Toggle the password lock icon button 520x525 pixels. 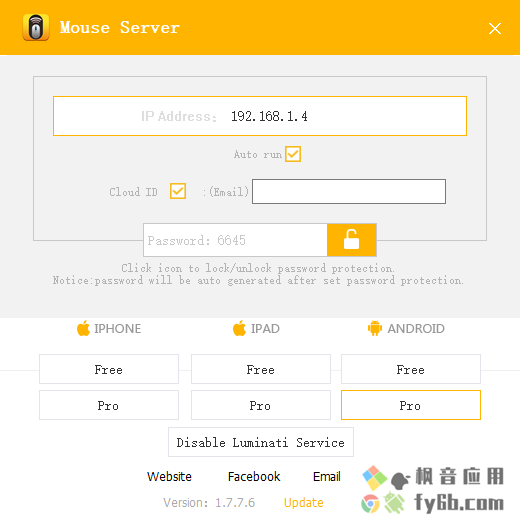coord(352,240)
